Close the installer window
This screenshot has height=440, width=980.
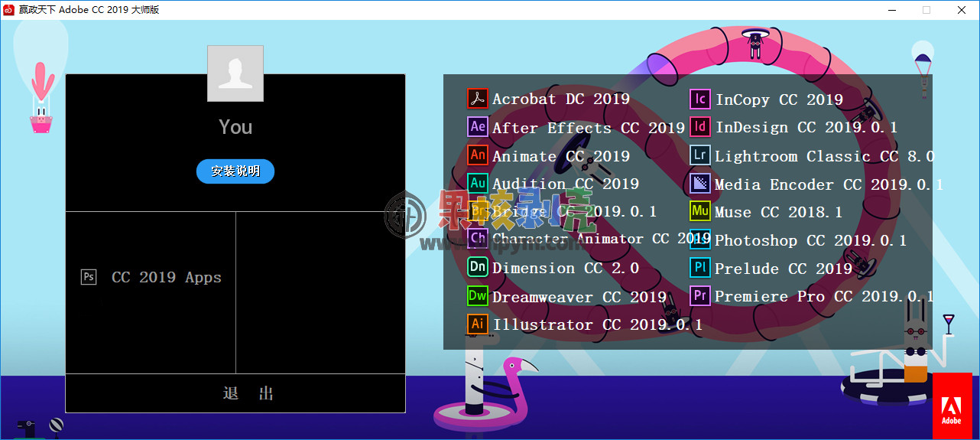962,10
